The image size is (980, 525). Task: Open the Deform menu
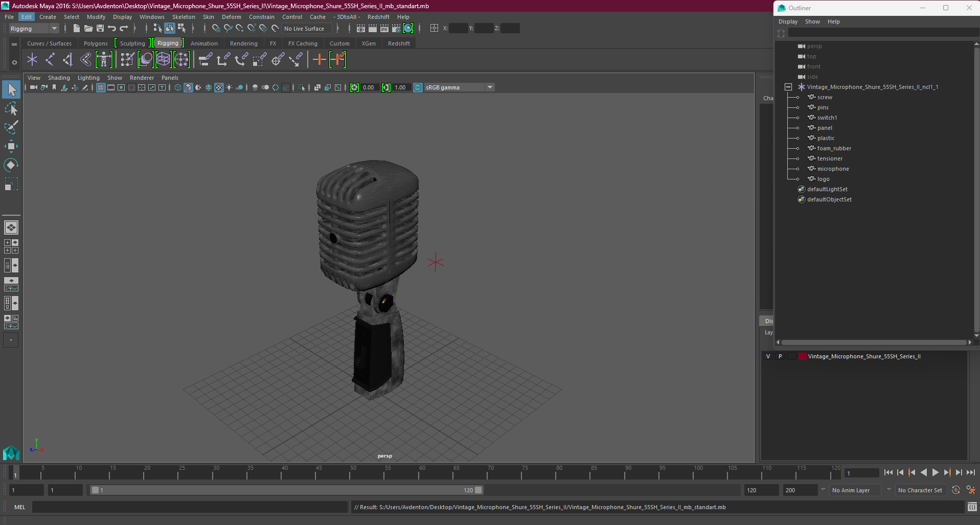point(231,17)
